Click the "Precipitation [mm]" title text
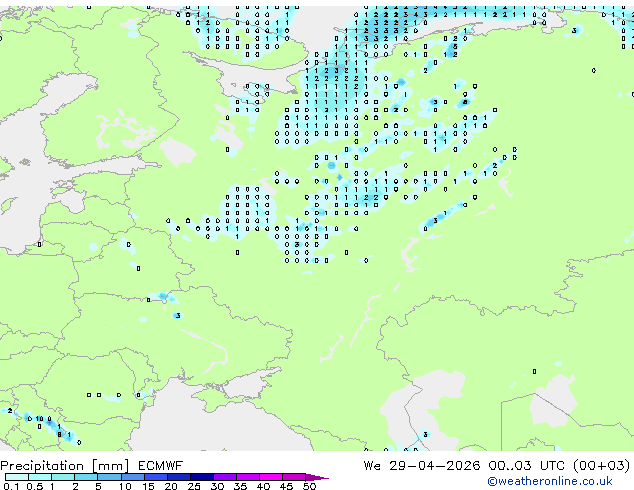 [65, 466]
